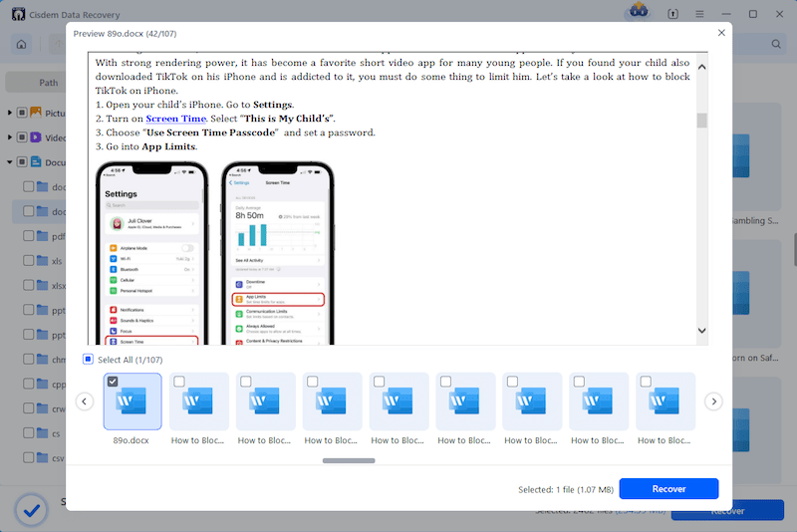The width and height of the screenshot is (797, 532).
Task: Close the Preview 89o.docx dialog
Action: (x=721, y=33)
